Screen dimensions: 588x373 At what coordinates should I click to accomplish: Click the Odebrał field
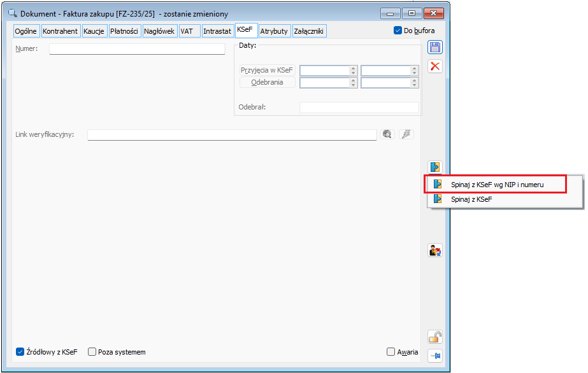tap(359, 107)
